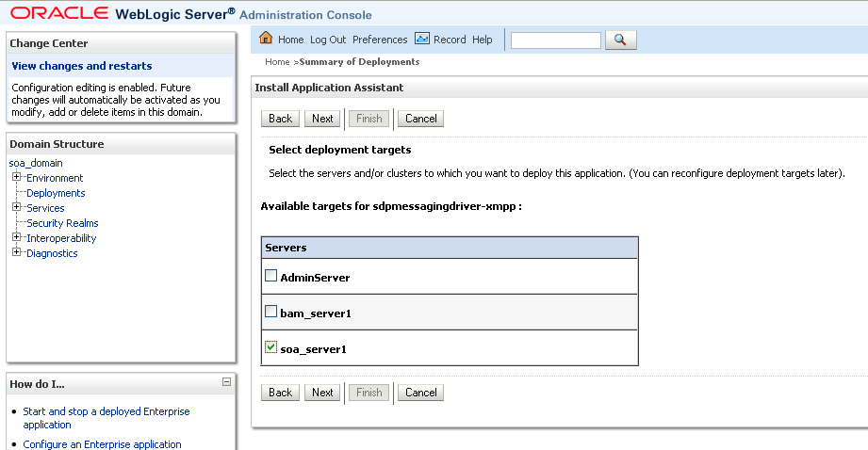Open Preferences from the top toolbar
The image size is (868, 450).
tap(380, 40)
